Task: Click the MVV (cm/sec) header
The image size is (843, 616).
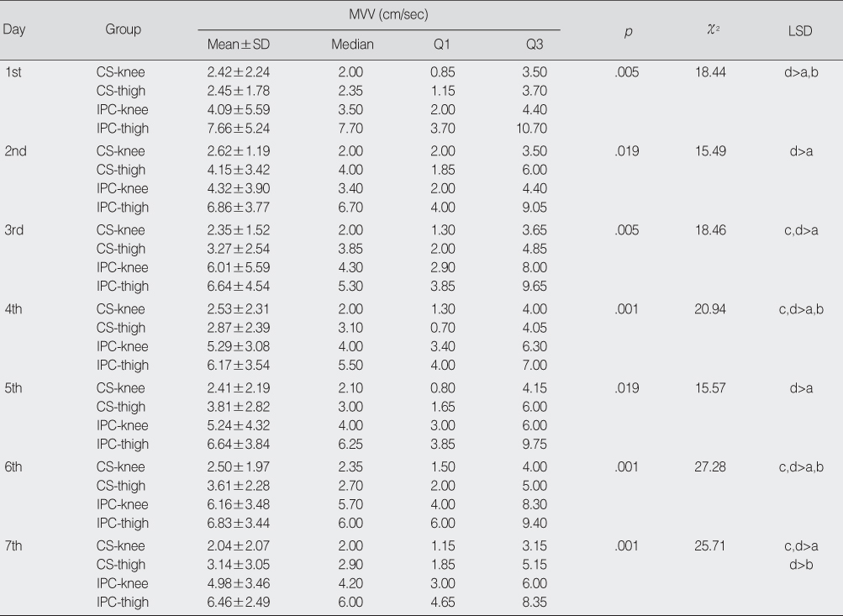Action: [388, 14]
